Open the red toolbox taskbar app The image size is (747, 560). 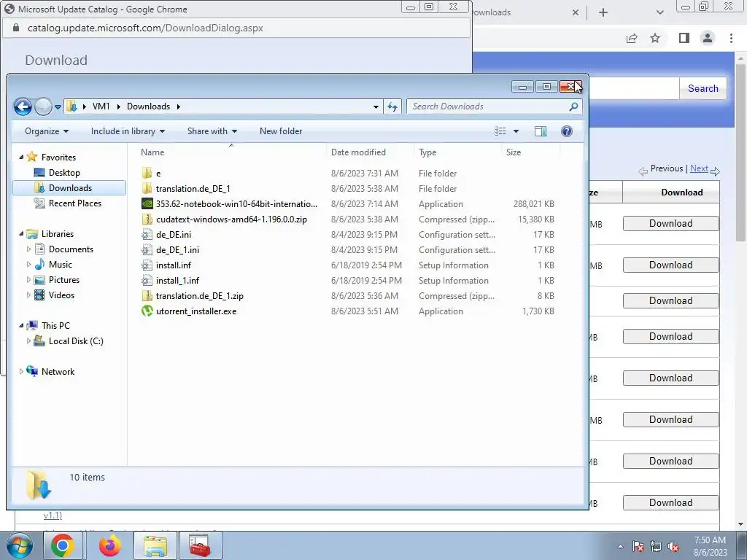(x=200, y=545)
